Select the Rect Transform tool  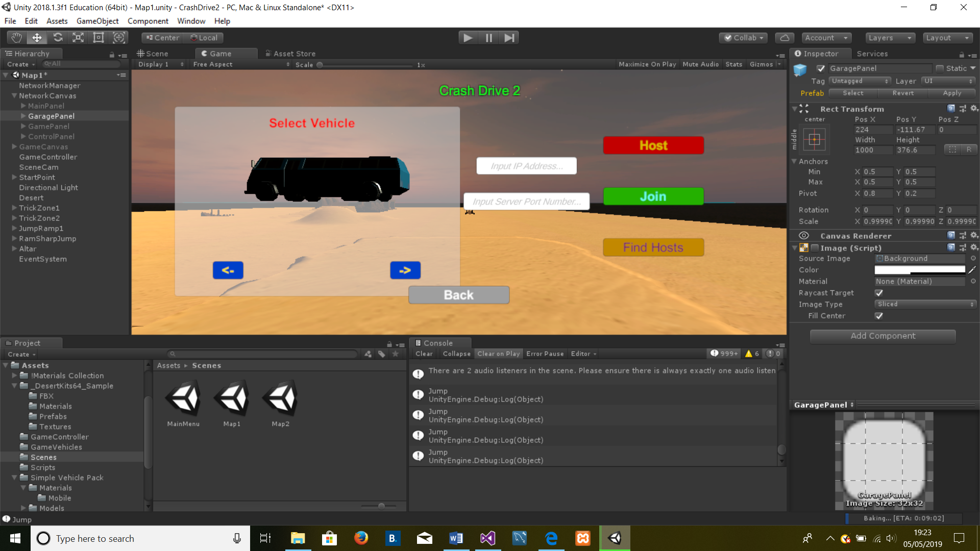(99, 38)
